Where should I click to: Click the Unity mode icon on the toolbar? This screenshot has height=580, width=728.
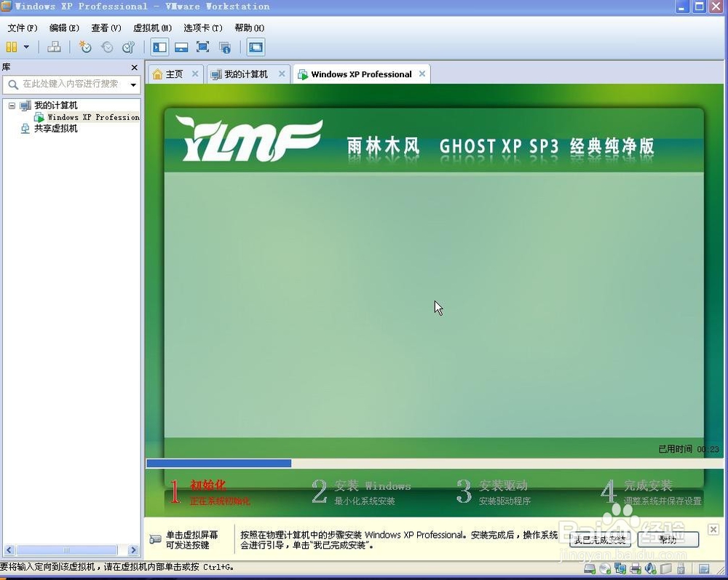227,47
